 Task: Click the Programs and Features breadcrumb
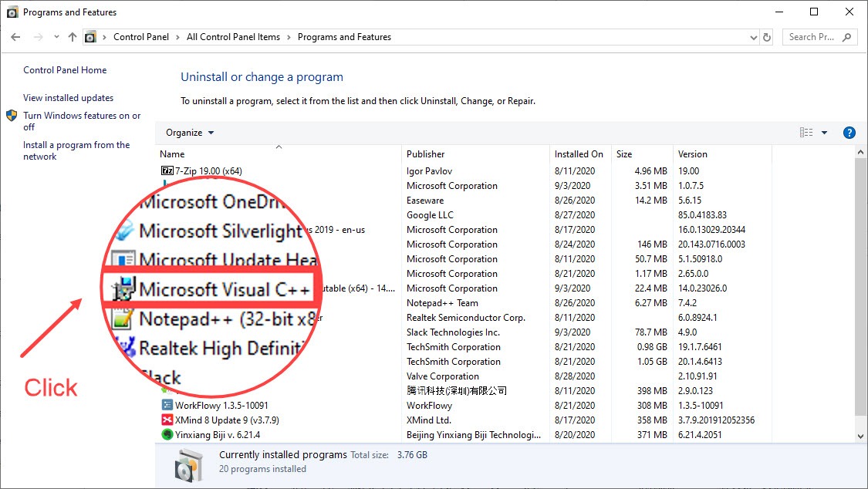pyautogui.click(x=344, y=37)
